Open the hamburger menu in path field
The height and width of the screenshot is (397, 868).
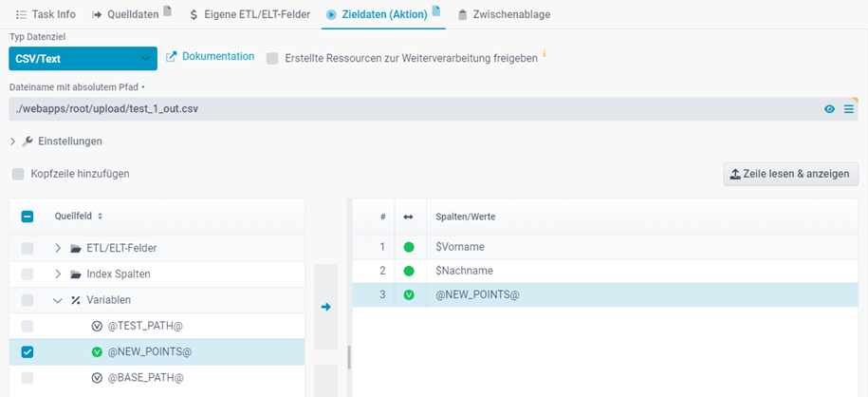click(849, 109)
